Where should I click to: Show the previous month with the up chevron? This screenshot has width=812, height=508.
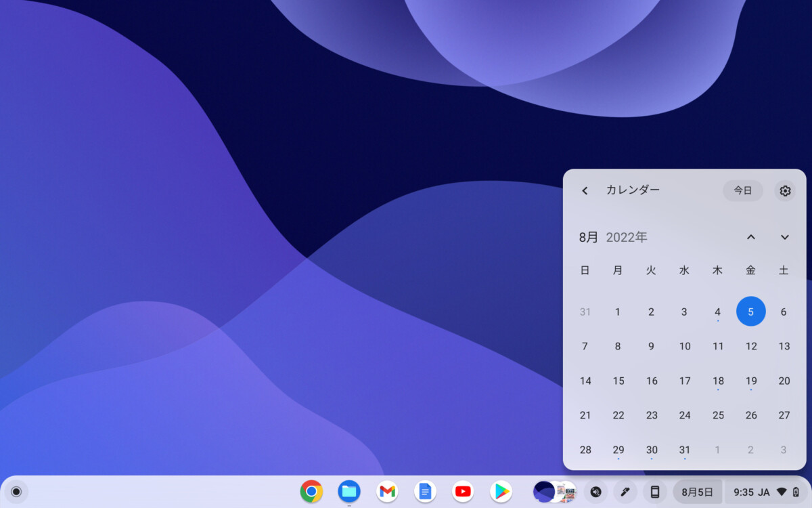pyautogui.click(x=751, y=237)
